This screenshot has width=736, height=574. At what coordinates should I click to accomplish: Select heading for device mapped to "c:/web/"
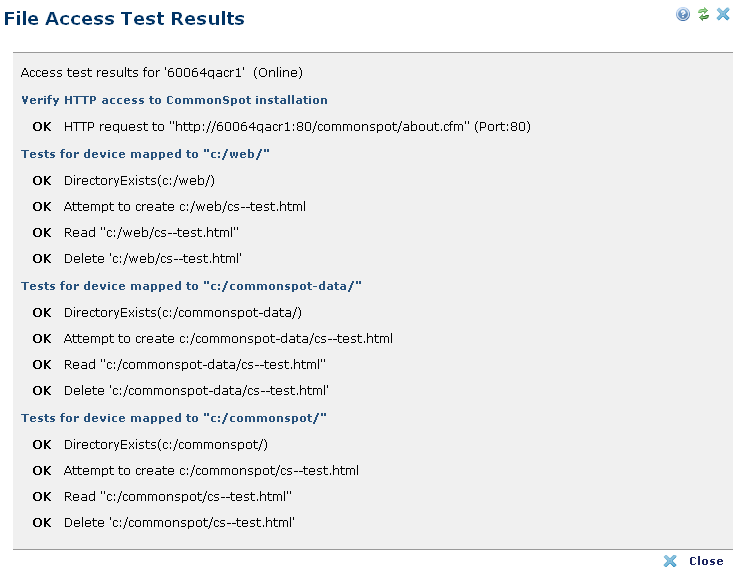(146, 154)
